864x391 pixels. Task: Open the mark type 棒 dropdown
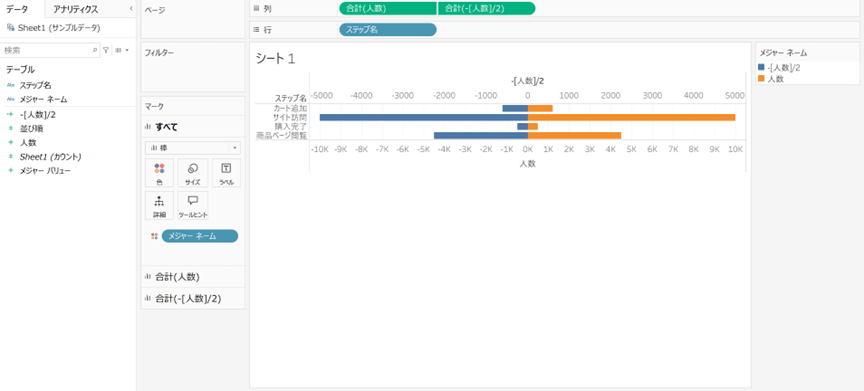(193, 148)
